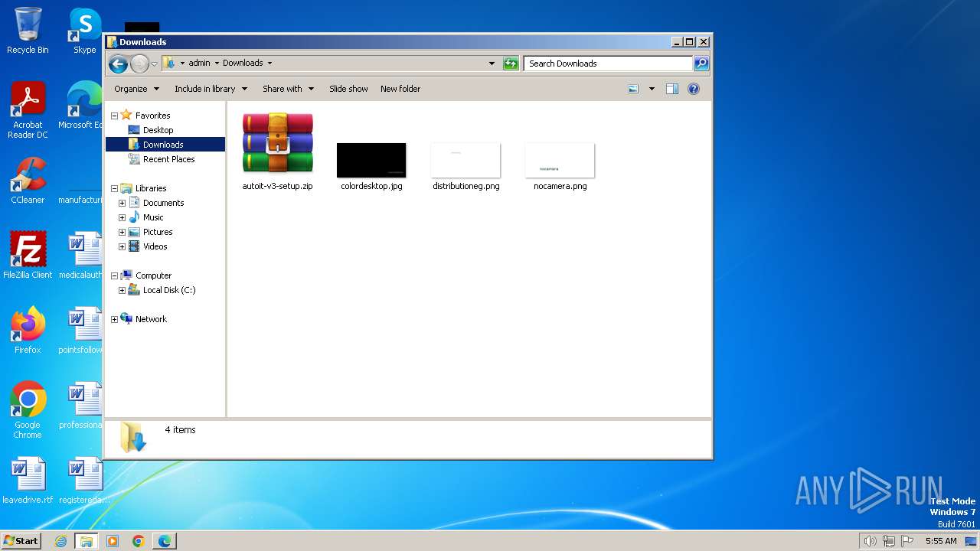This screenshot has width=980, height=551.
Task: Open More view options dropdown arrow
Action: tap(652, 89)
